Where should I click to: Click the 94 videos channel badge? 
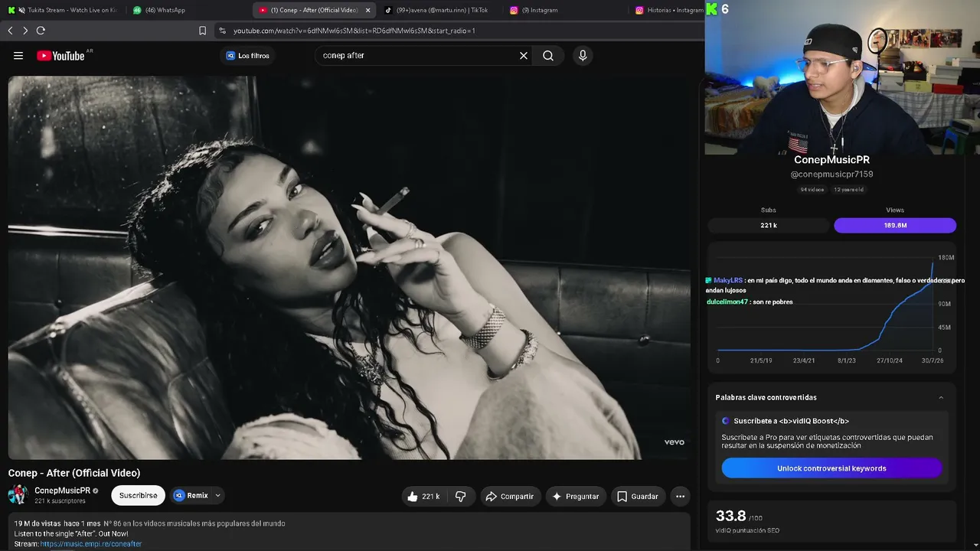click(x=812, y=190)
